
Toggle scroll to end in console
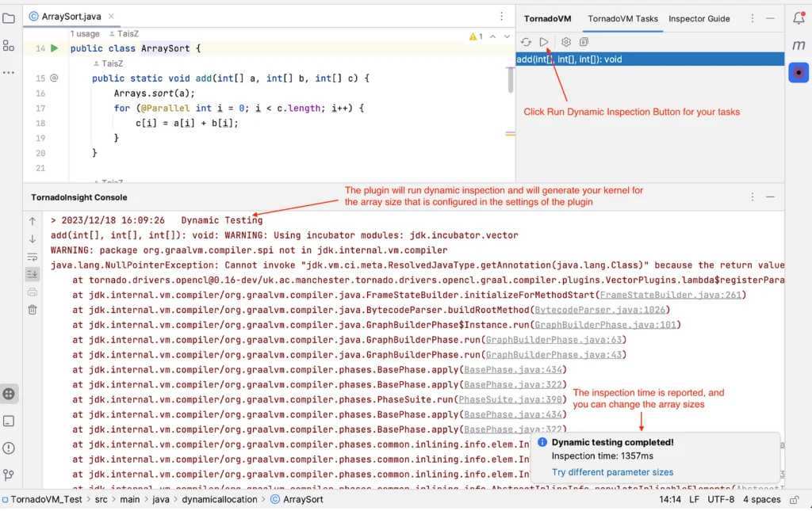33,274
